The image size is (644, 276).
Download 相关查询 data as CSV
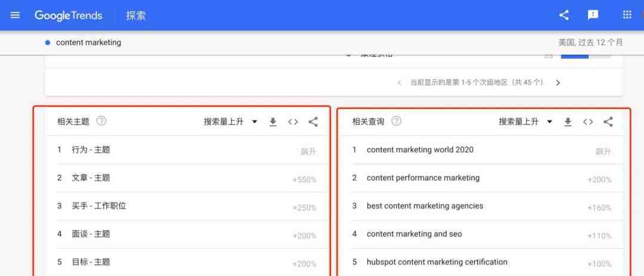click(x=568, y=122)
